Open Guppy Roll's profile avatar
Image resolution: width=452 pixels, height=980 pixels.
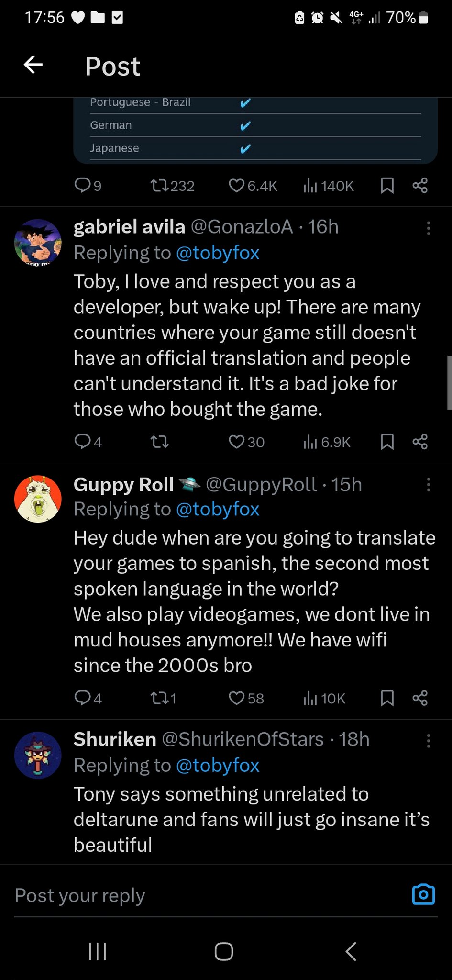38,499
